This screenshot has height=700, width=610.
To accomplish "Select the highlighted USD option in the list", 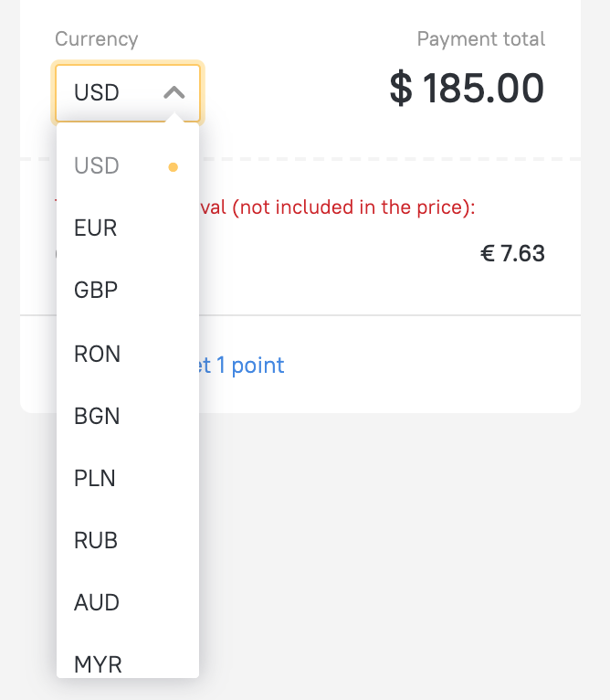I will pos(97,165).
